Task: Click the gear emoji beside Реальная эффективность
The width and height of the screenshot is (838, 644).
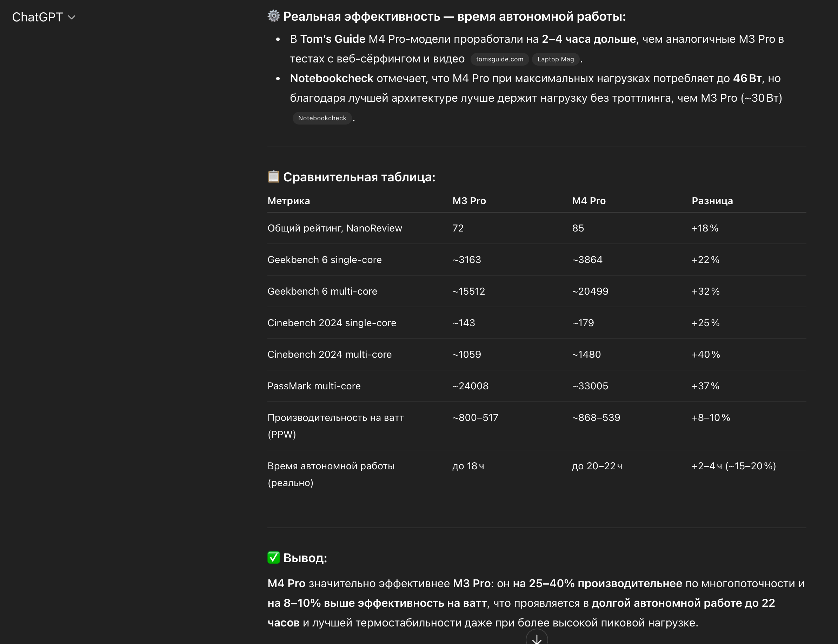Action: 273,16
